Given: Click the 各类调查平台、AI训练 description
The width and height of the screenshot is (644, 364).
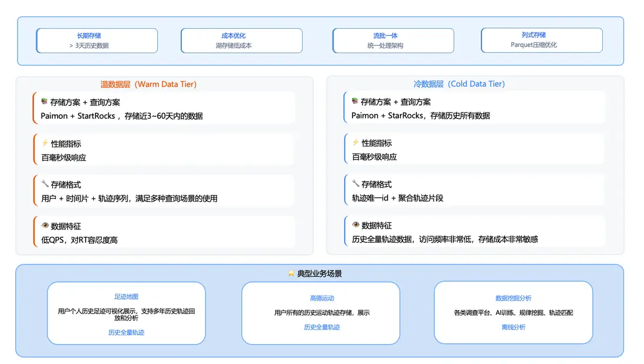Looking at the screenshot, I should pyautogui.click(x=513, y=312).
